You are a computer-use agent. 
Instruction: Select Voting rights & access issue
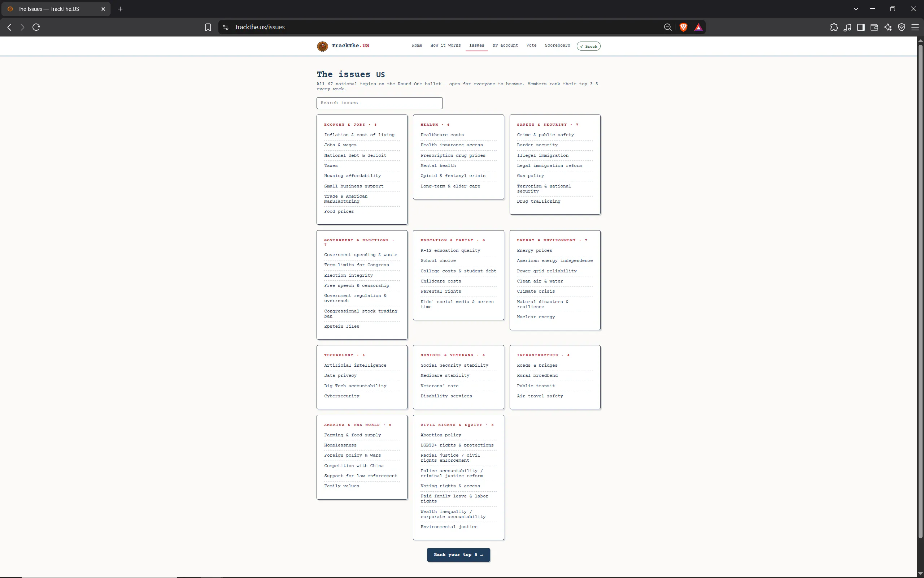[450, 486]
